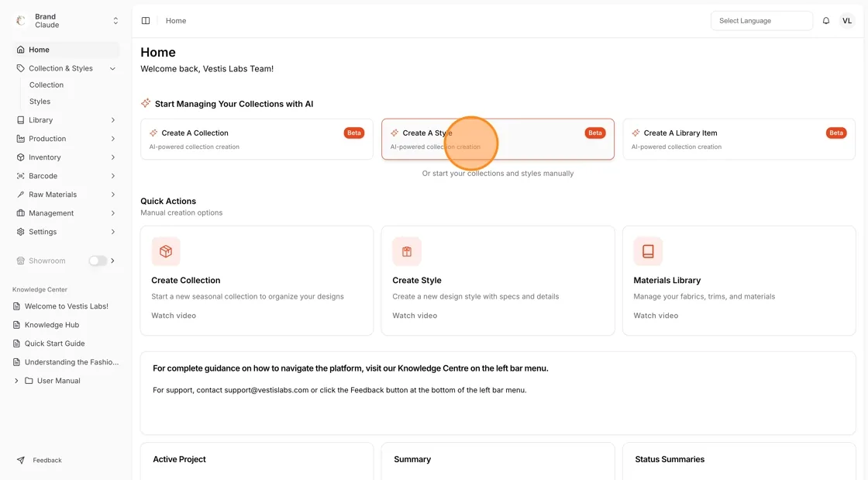Screen dimensions: 868x480
Task: Expand the Library menu chevron
Action: click(112, 120)
